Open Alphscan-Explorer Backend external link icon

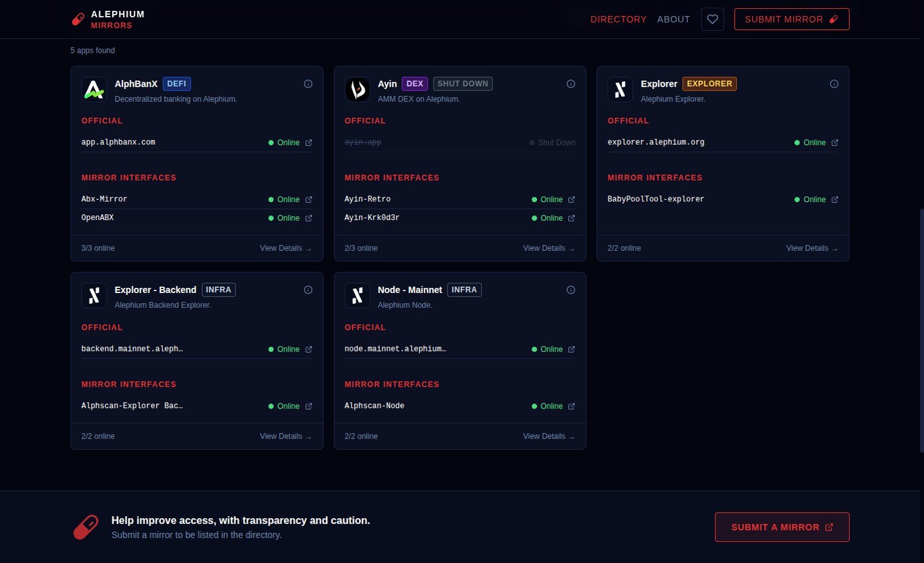[x=309, y=407]
